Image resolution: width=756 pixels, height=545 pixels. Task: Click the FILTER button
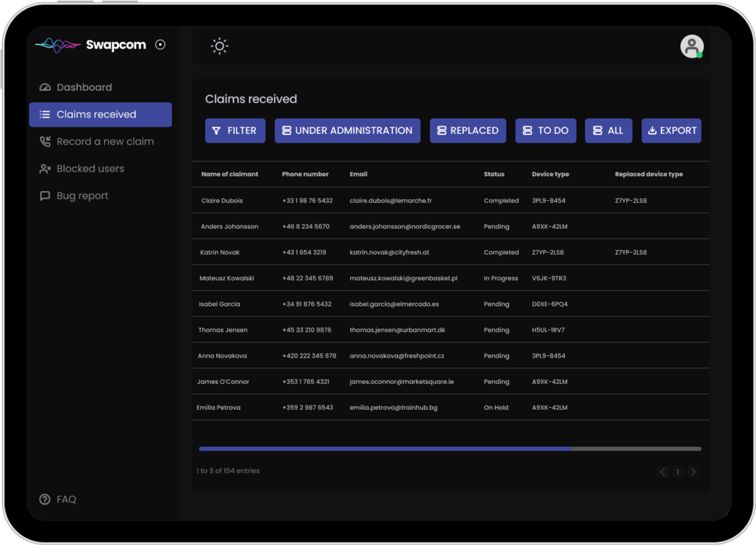tap(235, 131)
